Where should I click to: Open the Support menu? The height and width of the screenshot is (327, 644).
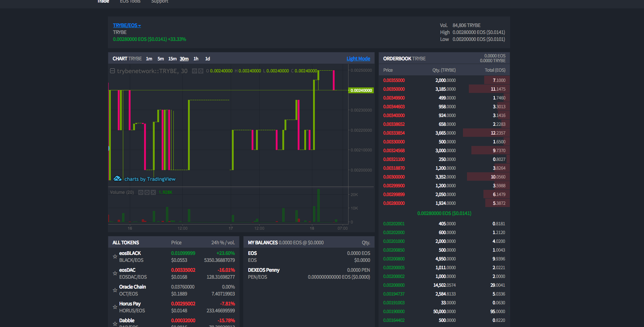[x=160, y=1]
